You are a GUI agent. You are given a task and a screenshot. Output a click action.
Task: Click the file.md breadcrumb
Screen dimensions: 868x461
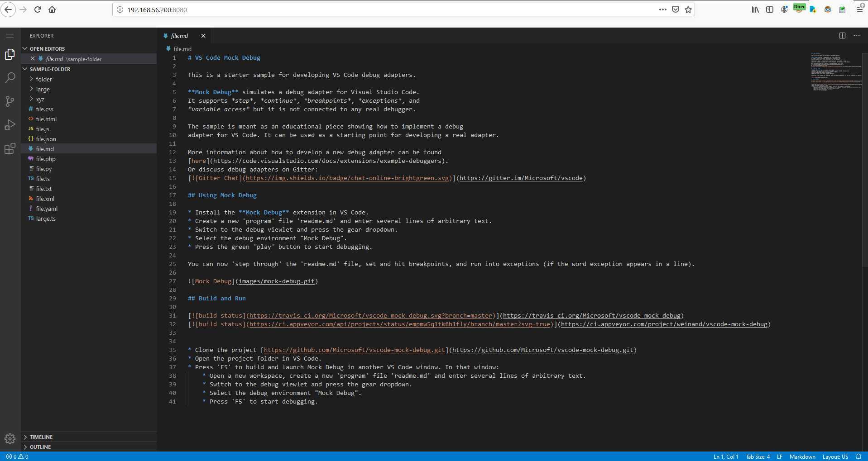(179, 49)
